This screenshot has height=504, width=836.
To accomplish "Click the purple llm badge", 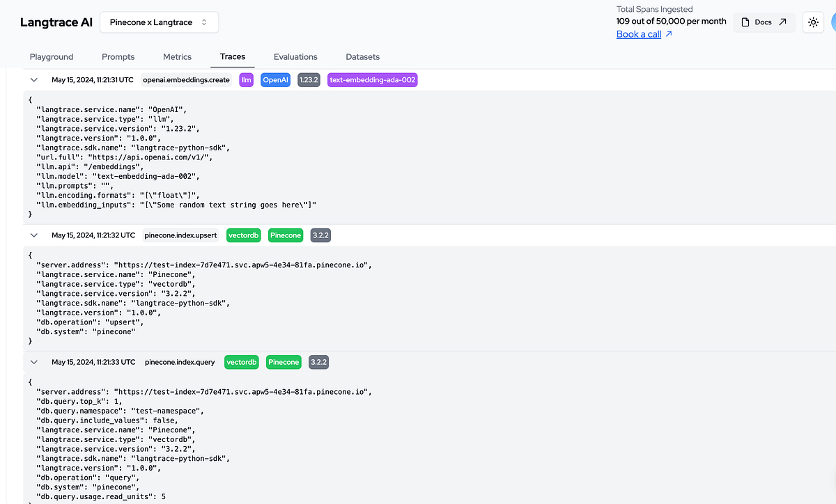I will pos(247,80).
